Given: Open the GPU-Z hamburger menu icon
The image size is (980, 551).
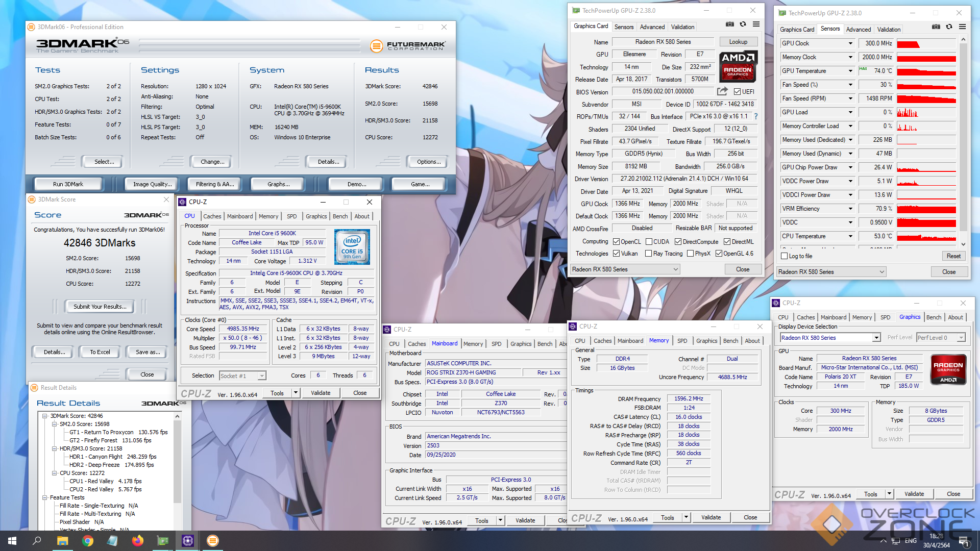Looking at the screenshot, I should click(x=756, y=24).
